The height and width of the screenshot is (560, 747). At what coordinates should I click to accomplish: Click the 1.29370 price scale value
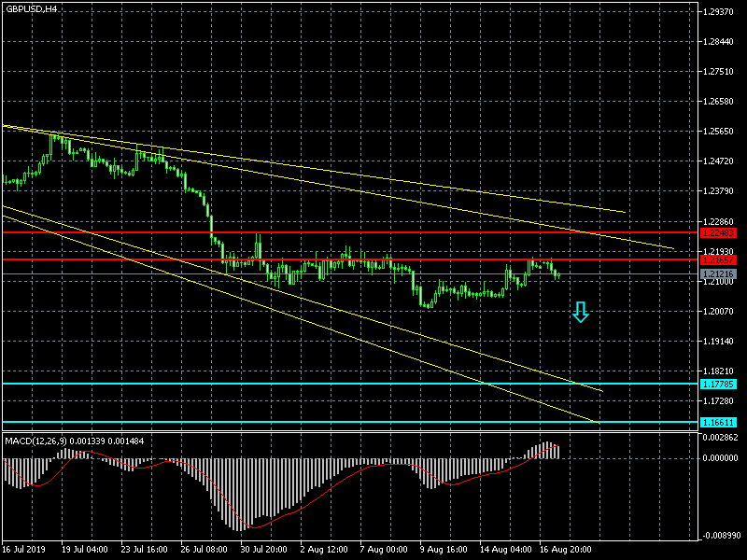[x=723, y=12]
